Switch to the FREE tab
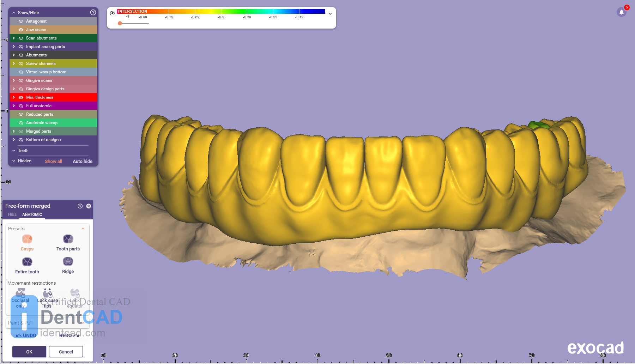This screenshot has height=364, width=635. pyautogui.click(x=12, y=214)
